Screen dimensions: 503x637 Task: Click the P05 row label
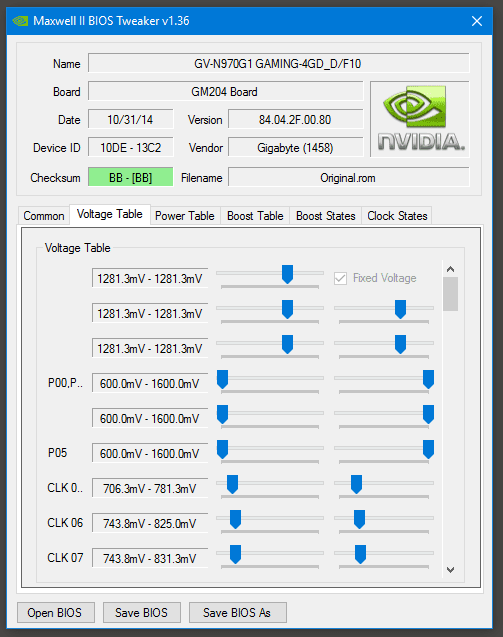[x=57, y=453]
